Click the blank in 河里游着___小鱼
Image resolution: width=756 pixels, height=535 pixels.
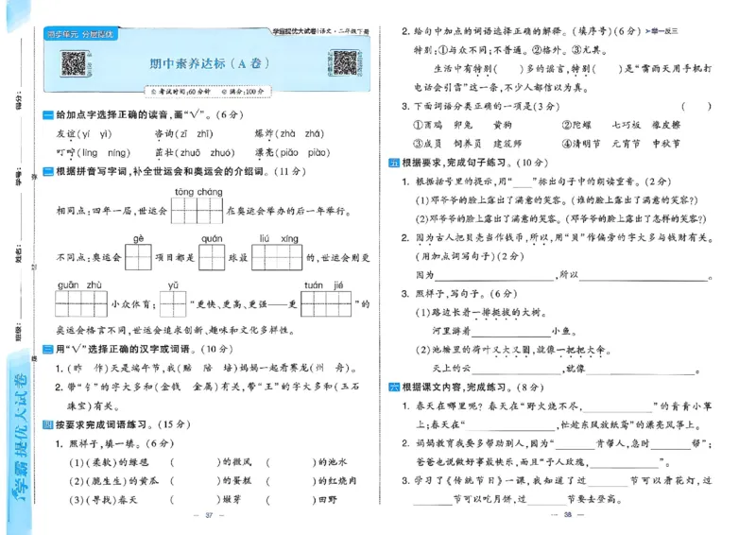coord(511,332)
